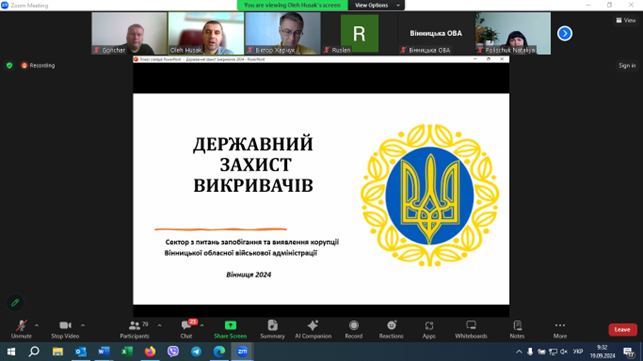
Task: Stop the video camera
Action: coord(65,329)
